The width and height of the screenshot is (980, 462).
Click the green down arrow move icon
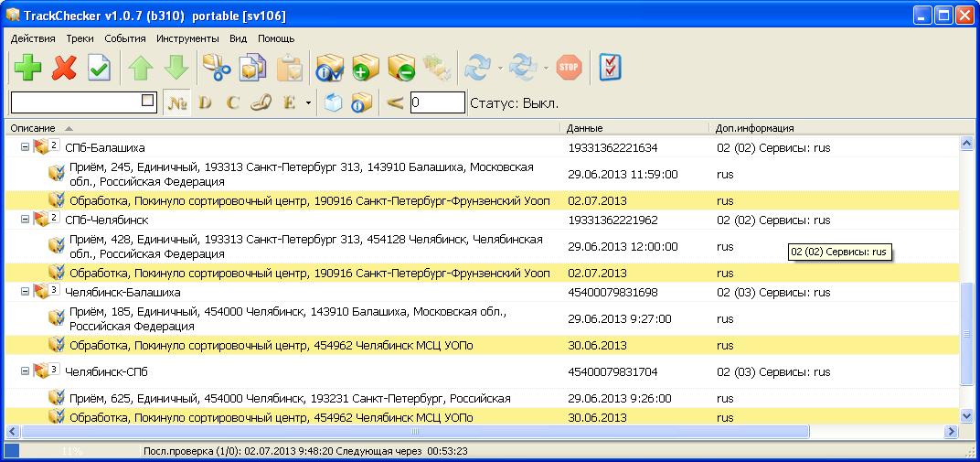[x=176, y=68]
